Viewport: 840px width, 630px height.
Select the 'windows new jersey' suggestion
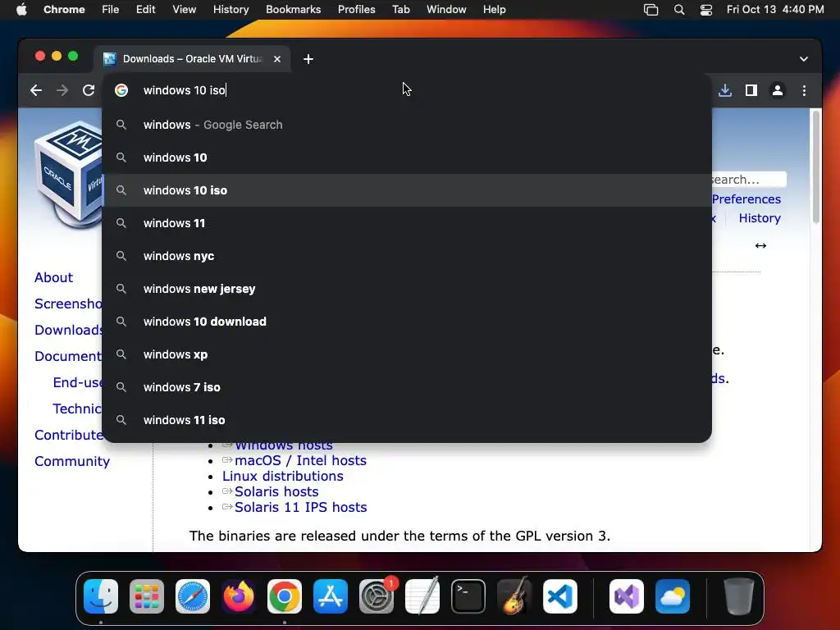pos(407,289)
